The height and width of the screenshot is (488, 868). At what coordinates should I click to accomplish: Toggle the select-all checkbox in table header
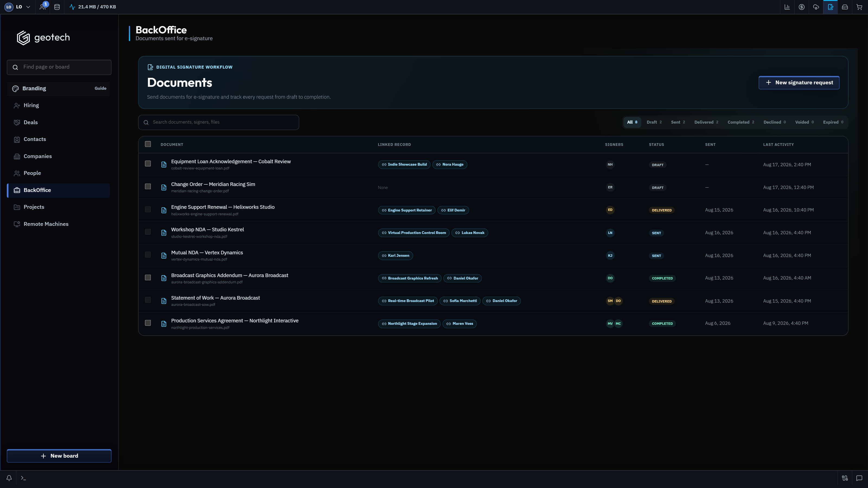coord(148,144)
